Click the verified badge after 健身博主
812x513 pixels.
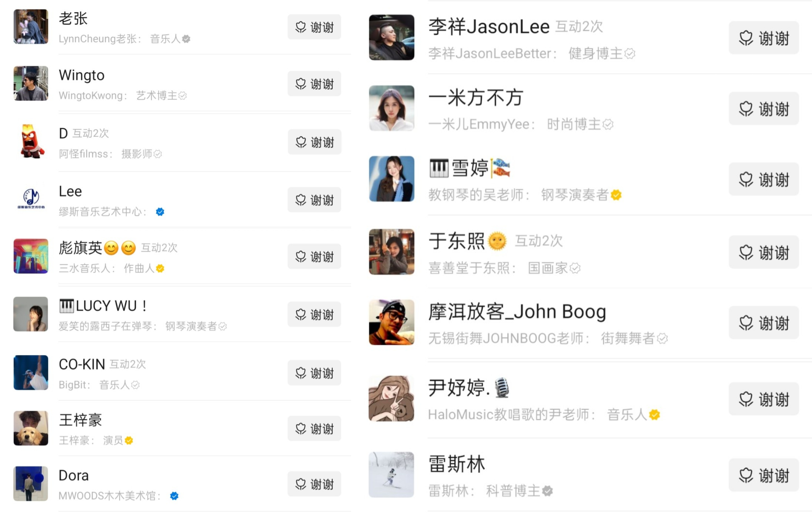[630, 53]
